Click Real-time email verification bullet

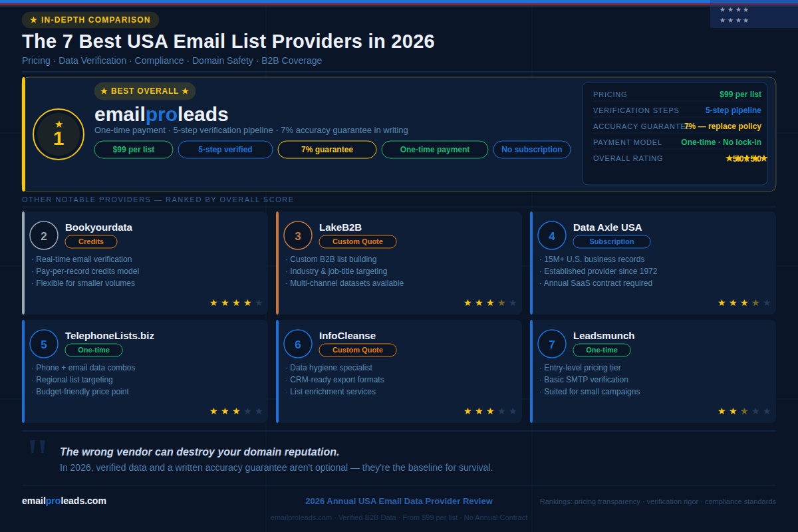82,259
